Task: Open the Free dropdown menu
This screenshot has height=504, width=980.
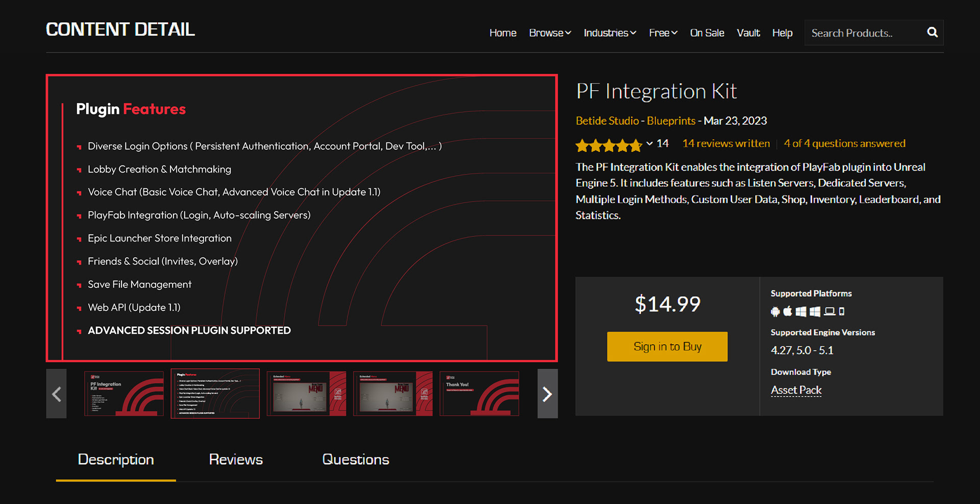Action: tap(663, 33)
